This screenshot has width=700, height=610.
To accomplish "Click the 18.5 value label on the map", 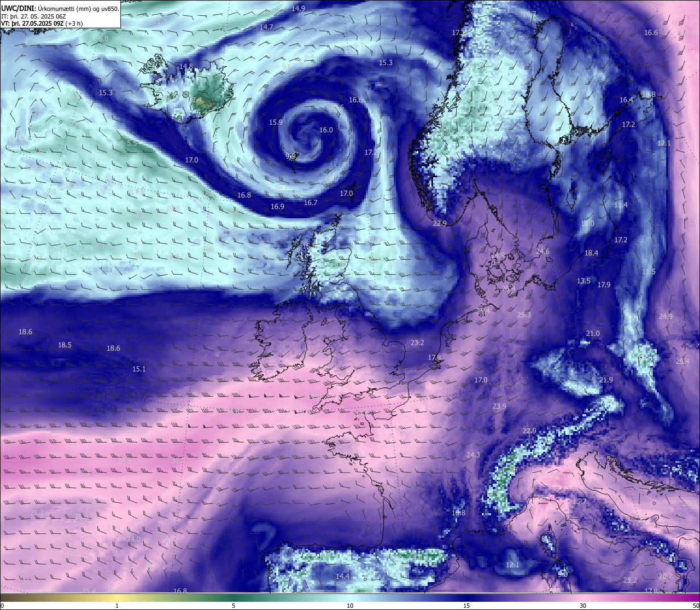I will (x=65, y=345).
